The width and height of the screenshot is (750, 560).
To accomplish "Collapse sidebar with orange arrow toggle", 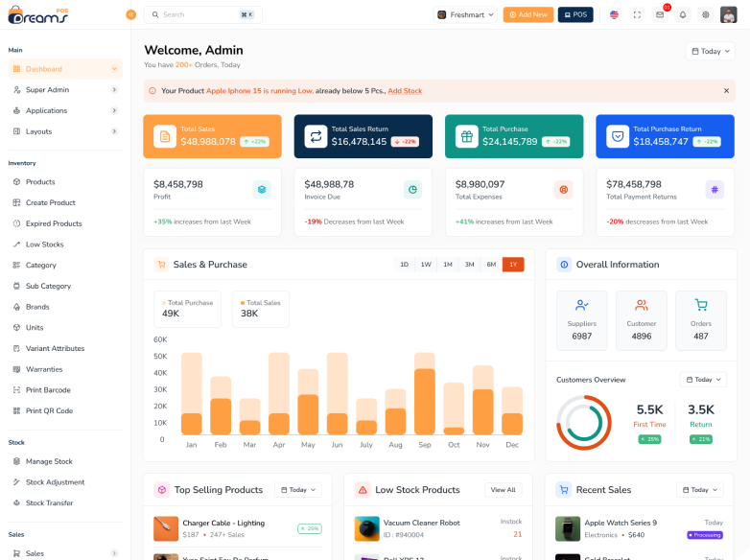I will click(131, 14).
